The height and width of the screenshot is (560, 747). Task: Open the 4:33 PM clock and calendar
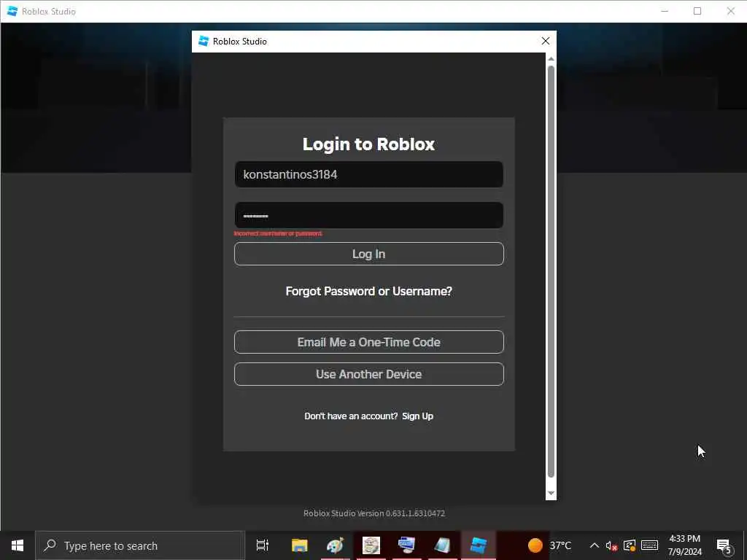[684, 545]
